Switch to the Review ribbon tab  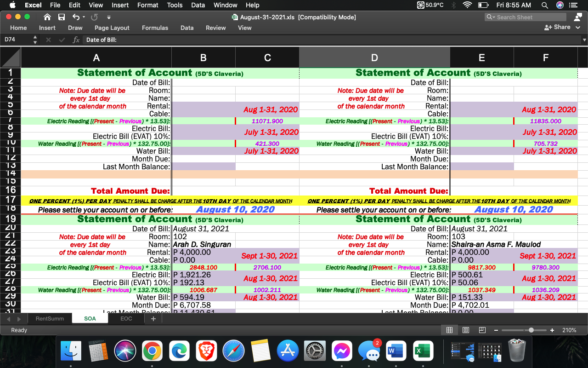point(216,28)
